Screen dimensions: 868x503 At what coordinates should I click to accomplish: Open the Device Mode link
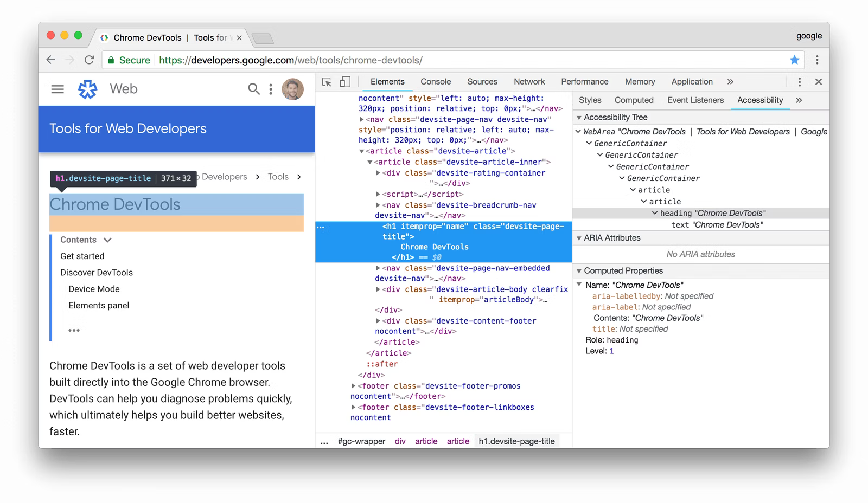(x=94, y=289)
